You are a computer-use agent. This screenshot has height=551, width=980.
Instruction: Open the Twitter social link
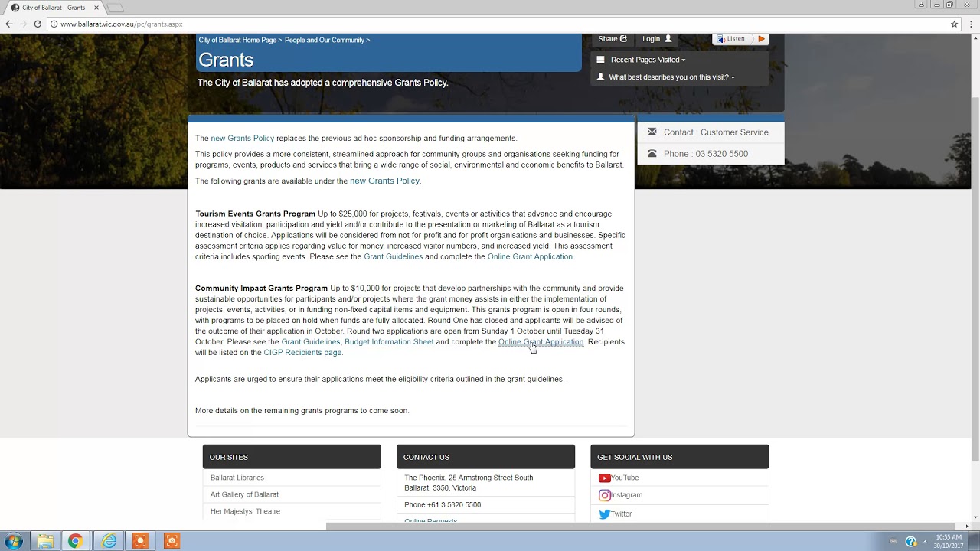pos(616,514)
